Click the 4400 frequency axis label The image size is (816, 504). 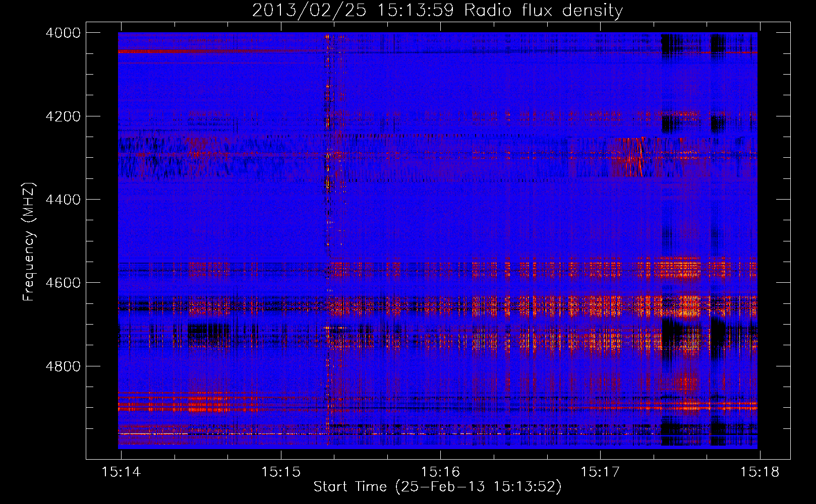(x=63, y=200)
